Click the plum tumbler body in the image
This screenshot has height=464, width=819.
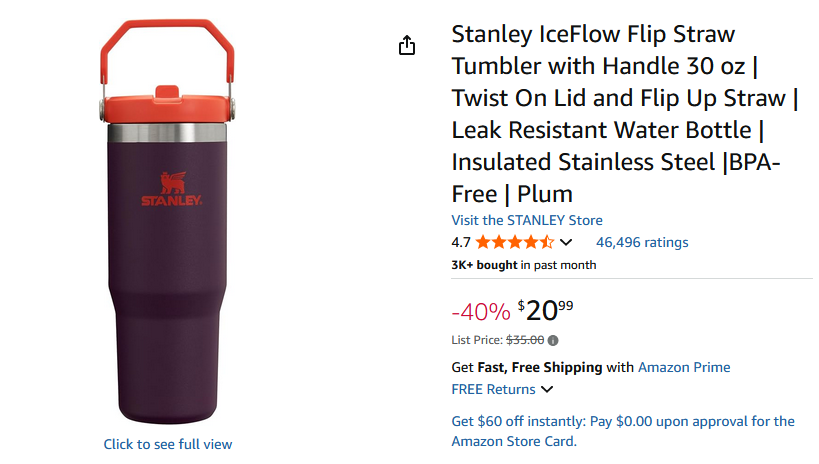[x=167, y=300]
